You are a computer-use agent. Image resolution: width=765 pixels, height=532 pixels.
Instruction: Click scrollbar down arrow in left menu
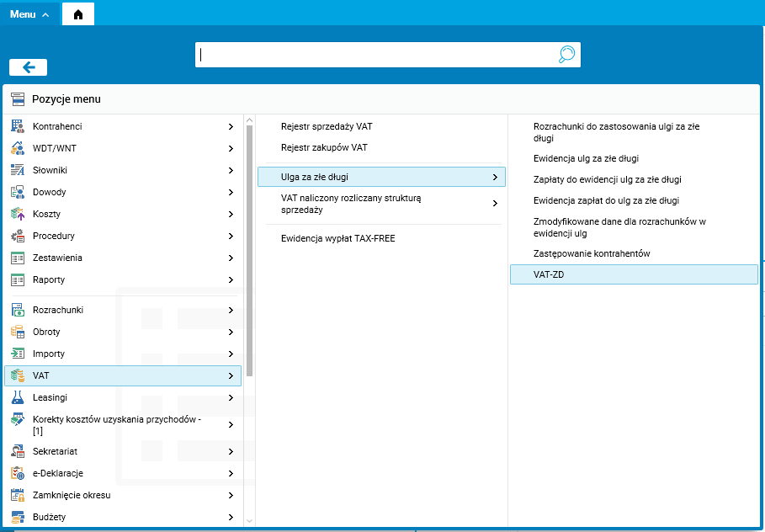[x=249, y=521]
